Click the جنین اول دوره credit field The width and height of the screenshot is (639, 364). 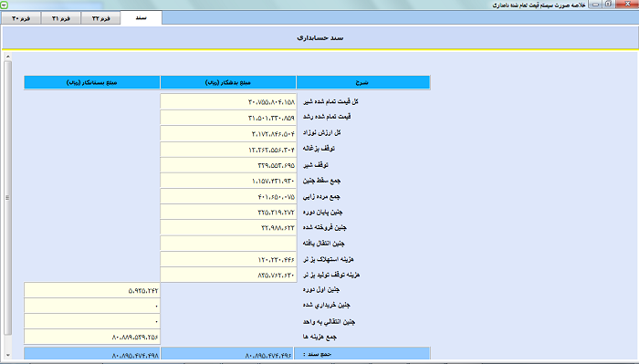pyautogui.click(x=91, y=290)
